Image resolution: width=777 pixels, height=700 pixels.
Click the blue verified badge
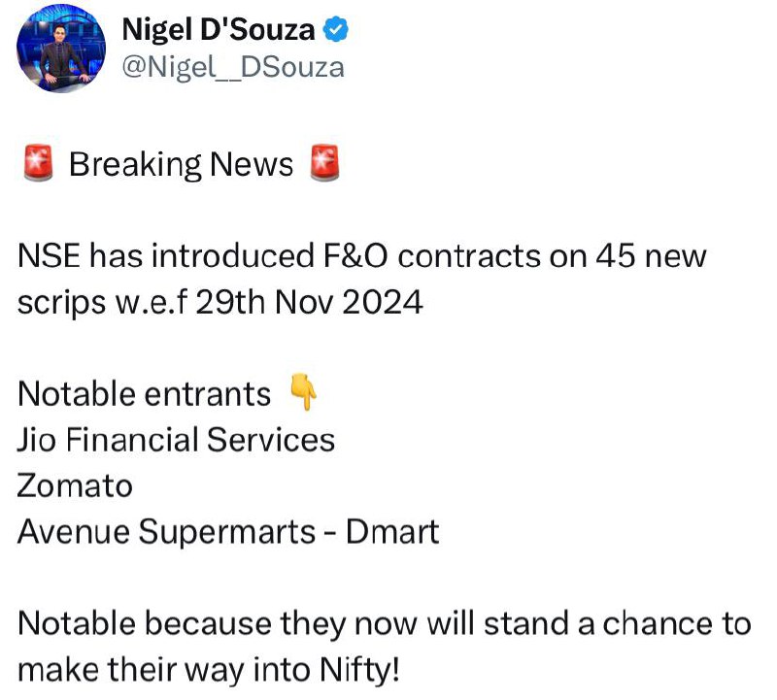click(x=335, y=29)
